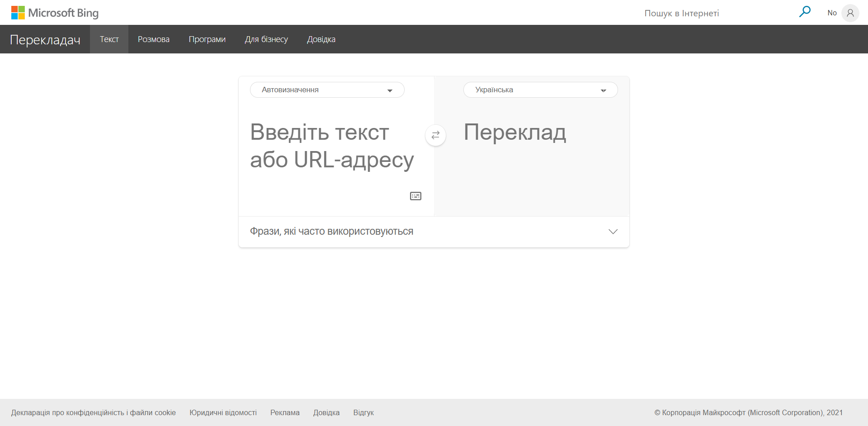Viewport: 868px width, 426px height.
Task: Open the target language dropdown Українська
Action: (540, 90)
